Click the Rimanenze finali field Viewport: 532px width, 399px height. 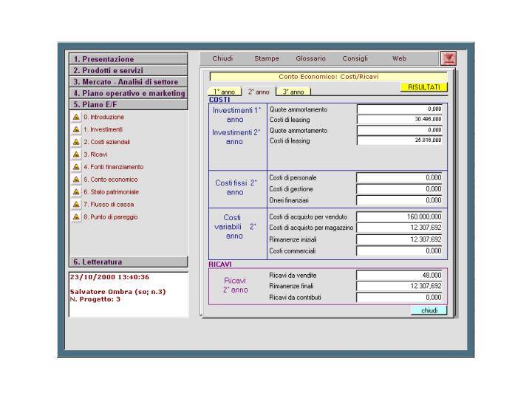click(399, 286)
